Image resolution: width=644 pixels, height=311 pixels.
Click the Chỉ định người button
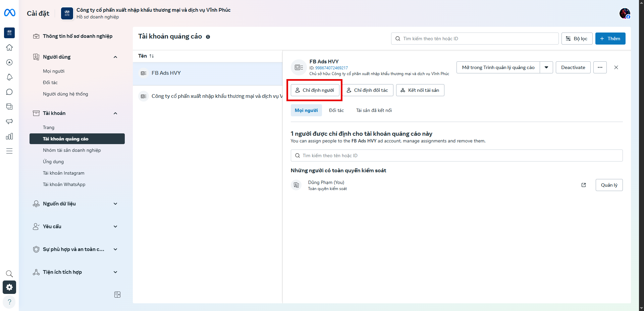point(315,90)
